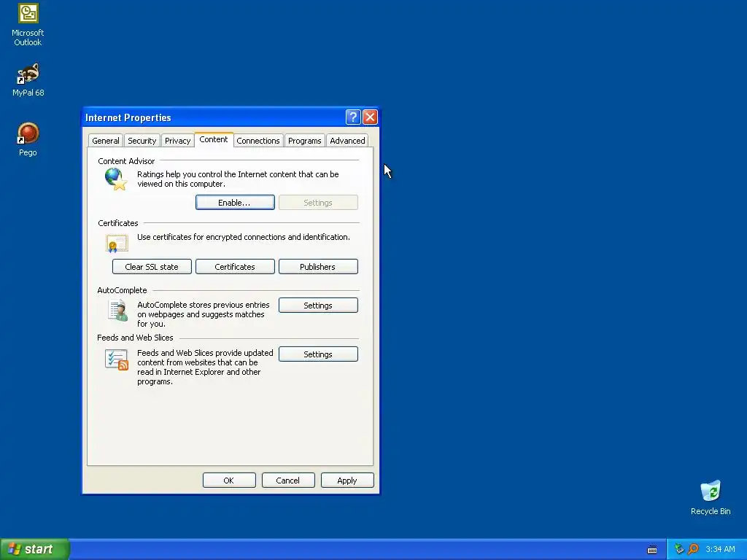Screen dimensions: 747x560
Task: Click 'Use certificates for encrypted connections' text
Action: [244, 237]
